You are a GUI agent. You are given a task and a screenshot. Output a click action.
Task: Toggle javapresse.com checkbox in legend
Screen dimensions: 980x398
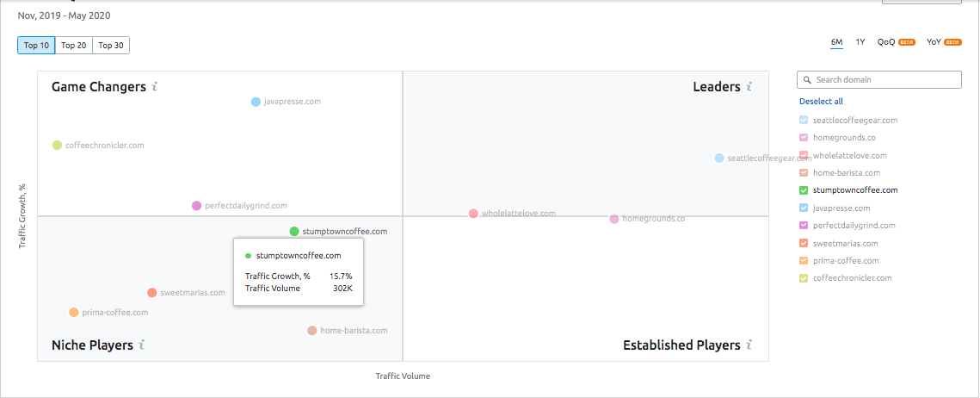tap(804, 208)
